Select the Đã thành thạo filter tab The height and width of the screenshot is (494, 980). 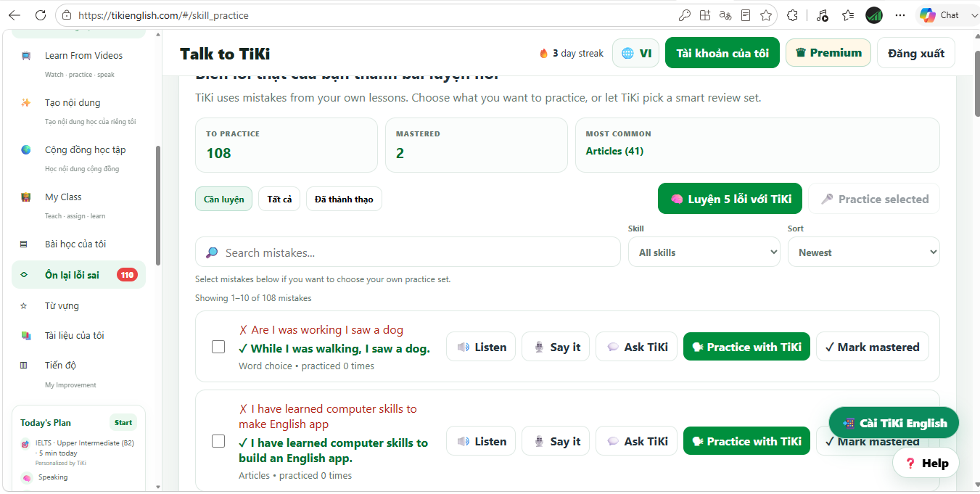pos(344,199)
